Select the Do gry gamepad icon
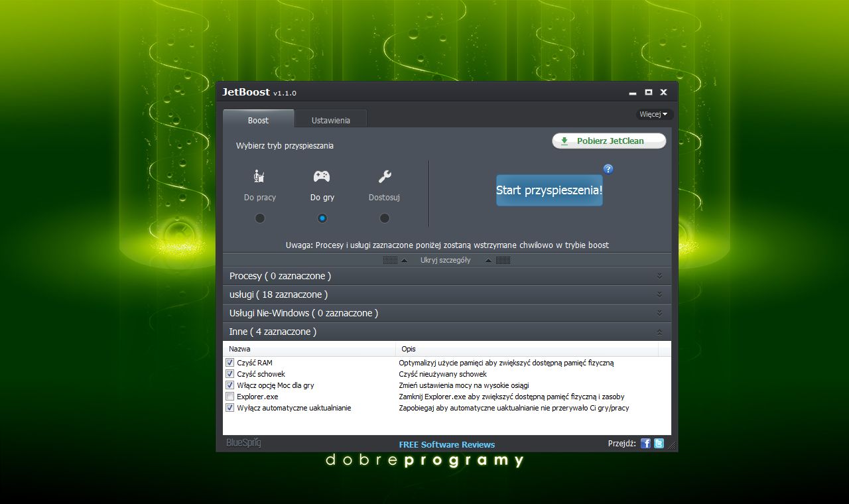The height and width of the screenshot is (504, 849). [x=322, y=176]
